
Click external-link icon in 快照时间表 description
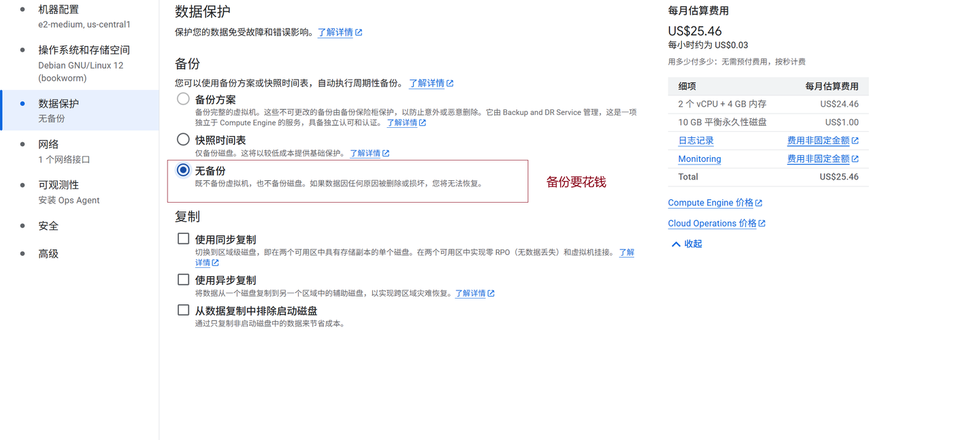pyautogui.click(x=386, y=153)
